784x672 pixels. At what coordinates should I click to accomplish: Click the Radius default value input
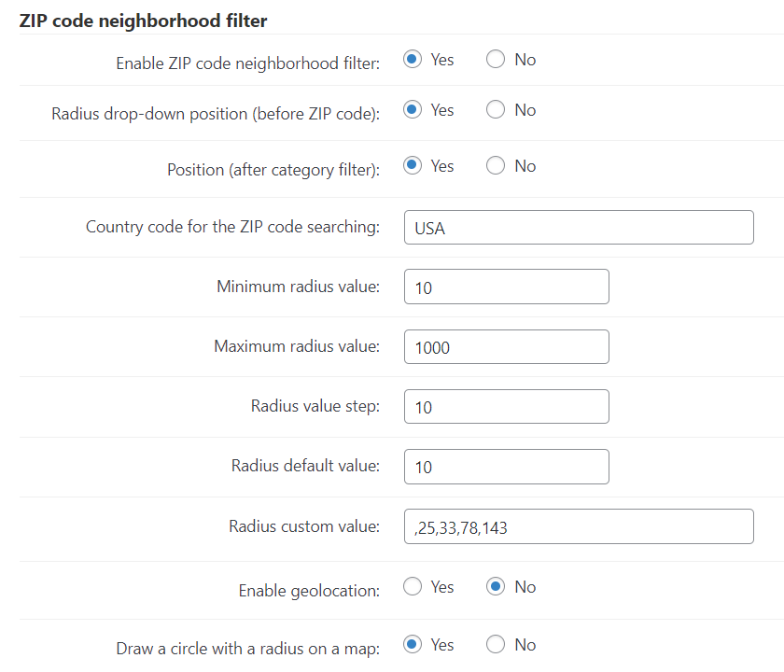pos(507,467)
